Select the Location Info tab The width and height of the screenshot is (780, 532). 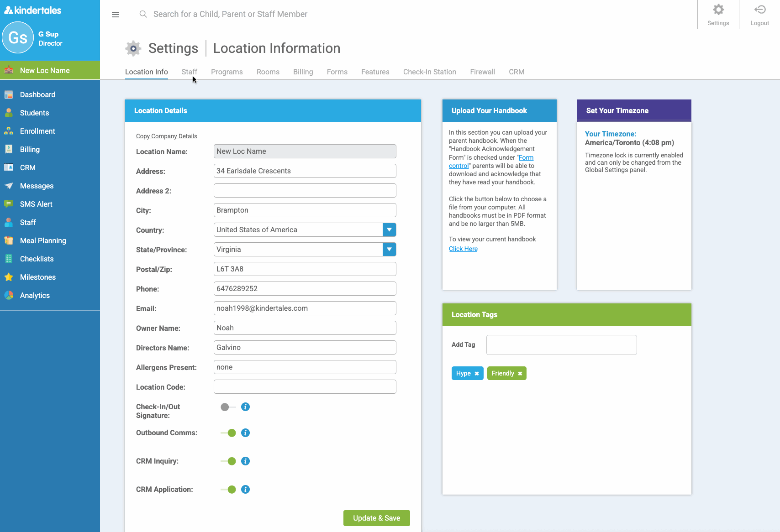[x=146, y=72]
